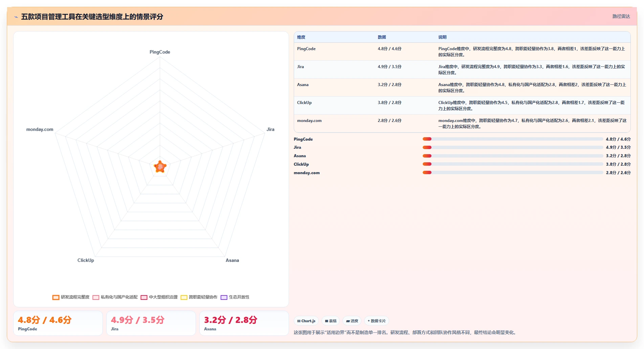Click the monday.com progress bar
This screenshot has width=644, height=349.
(513, 172)
